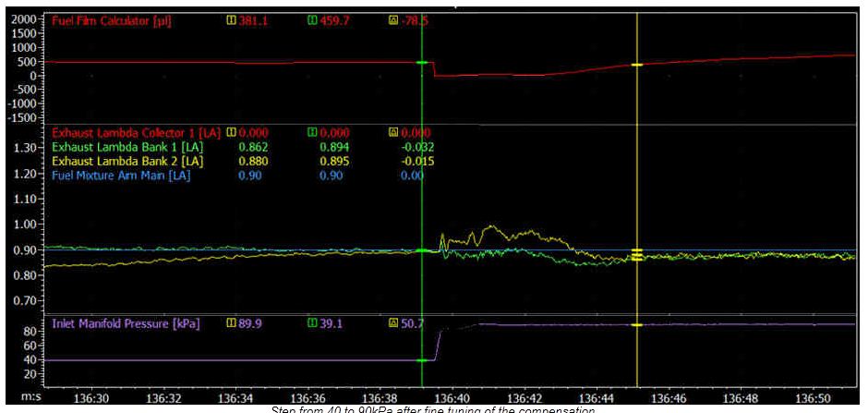Screen dimensions: 868x413
Task: Click the 136:42 time axis label
Action: (x=524, y=398)
